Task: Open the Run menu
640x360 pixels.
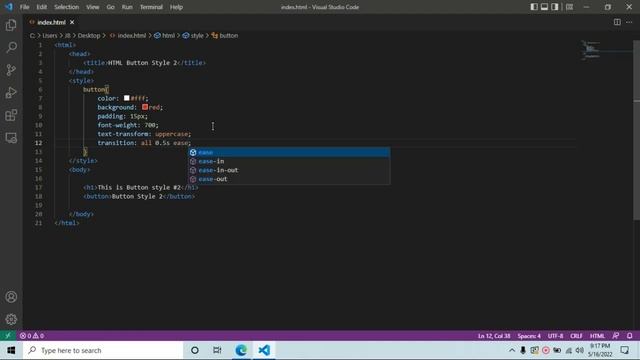Action: (x=127, y=7)
